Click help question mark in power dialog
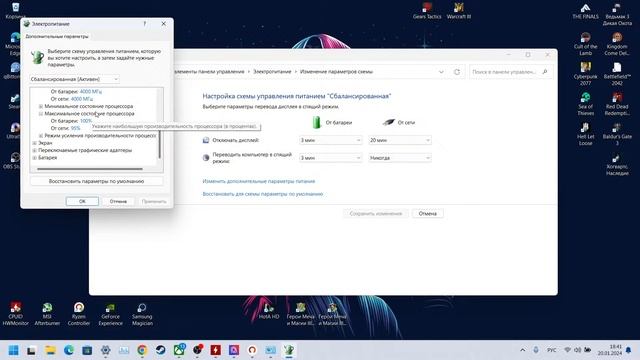The height and width of the screenshot is (360, 640). click(x=144, y=24)
